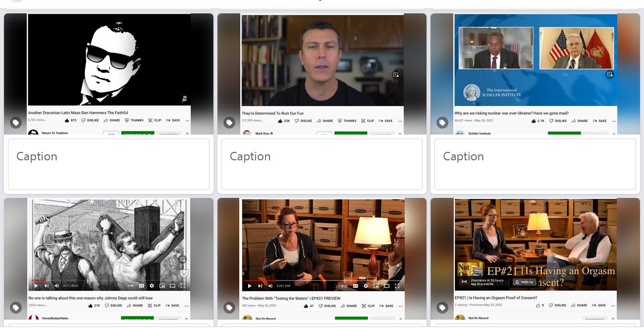The height and width of the screenshot is (329, 644).
Task: Click next-track button in Johnny Depp player
Action: tap(47, 286)
